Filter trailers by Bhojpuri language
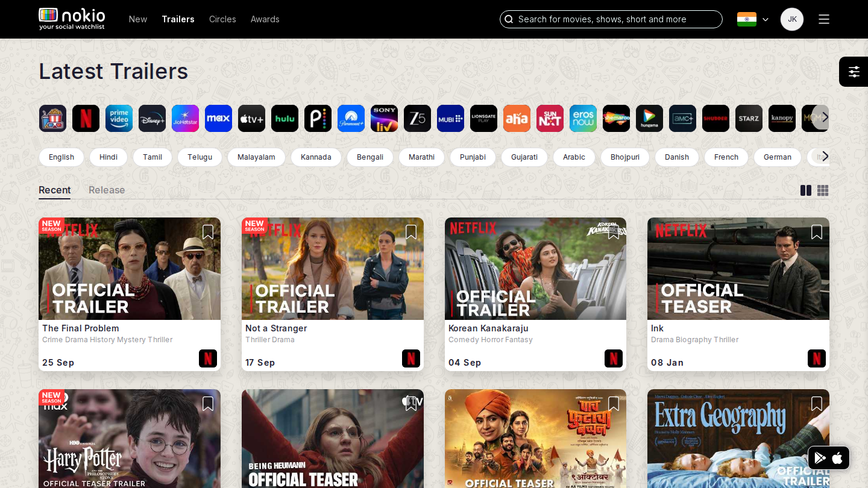The image size is (868, 488). 625,157
